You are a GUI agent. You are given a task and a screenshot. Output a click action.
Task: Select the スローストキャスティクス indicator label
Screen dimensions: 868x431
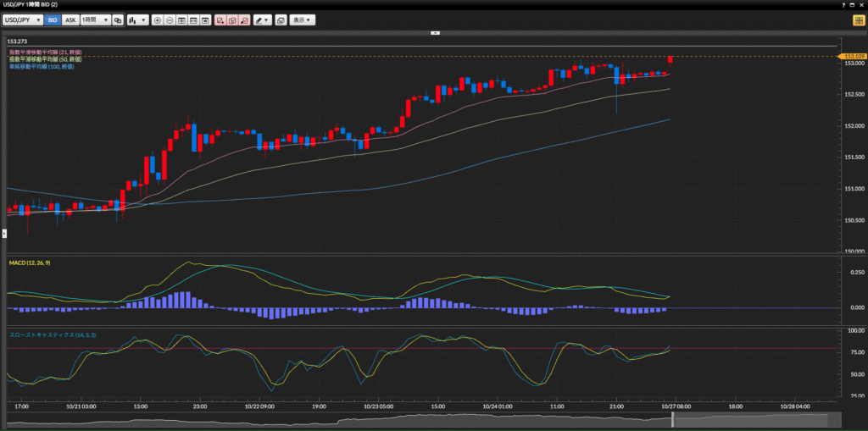coord(52,335)
